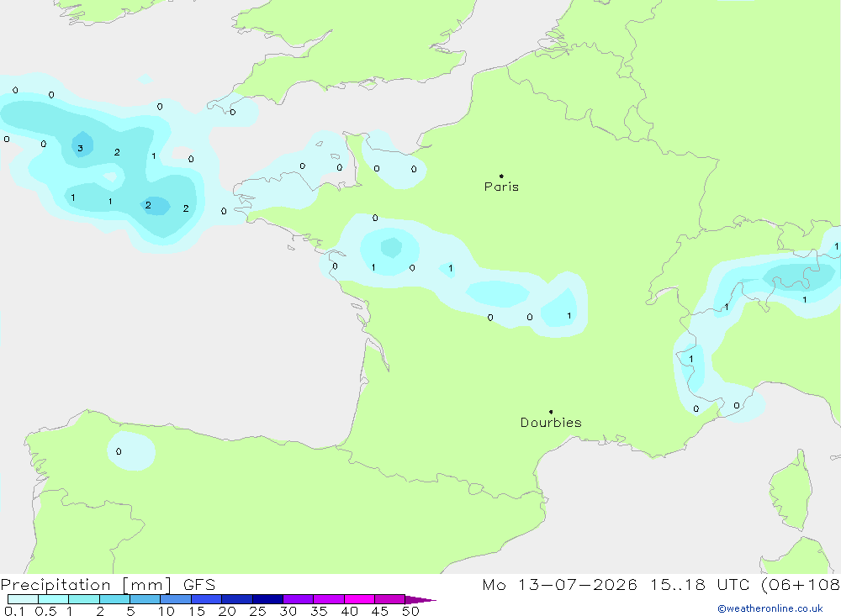Click the '25' legend scale label

[x=257, y=611]
